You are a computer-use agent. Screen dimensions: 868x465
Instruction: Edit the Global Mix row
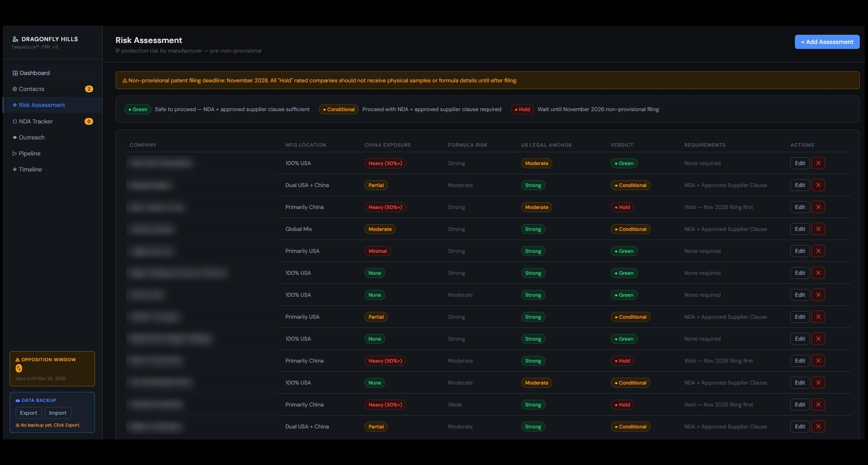[x=800, y=229]
